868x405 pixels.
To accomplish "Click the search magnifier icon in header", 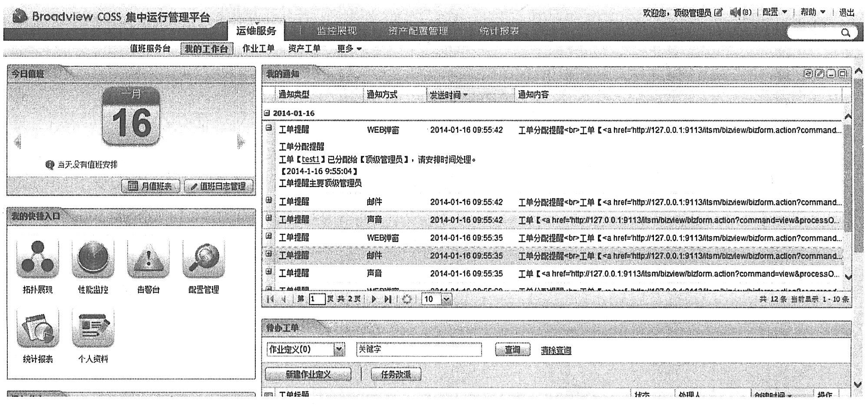I will (x=845, y=33).
